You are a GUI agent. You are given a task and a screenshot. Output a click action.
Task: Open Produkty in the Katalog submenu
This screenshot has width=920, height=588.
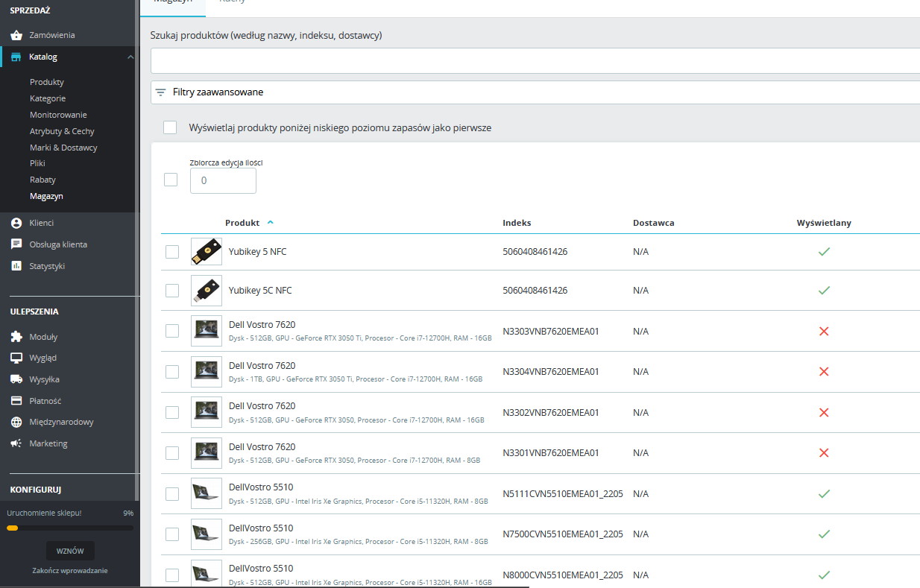(47, 82)
